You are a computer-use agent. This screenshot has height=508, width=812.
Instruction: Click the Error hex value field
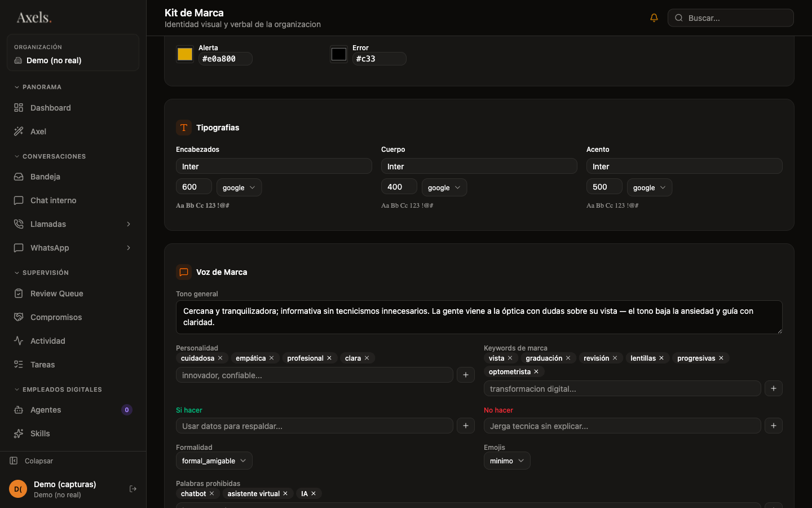[379, 59]
